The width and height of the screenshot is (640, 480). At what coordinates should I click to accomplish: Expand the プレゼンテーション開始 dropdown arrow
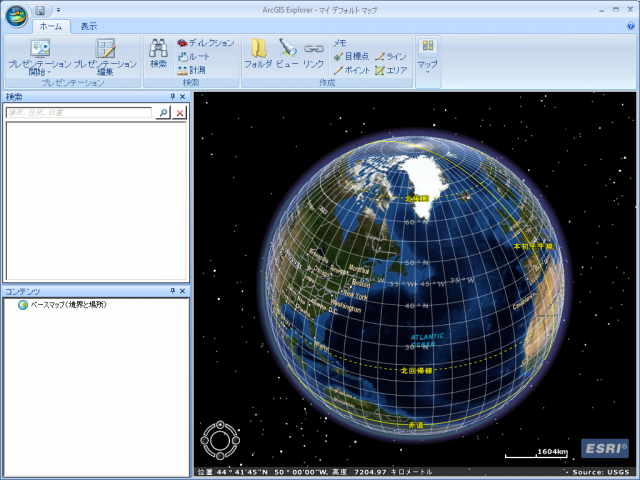(49, 73)
